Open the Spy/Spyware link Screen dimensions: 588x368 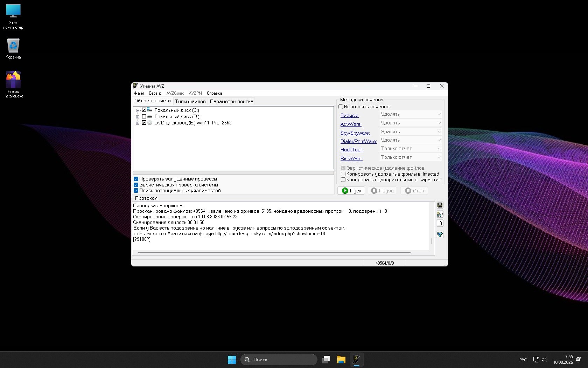[355, 133]
